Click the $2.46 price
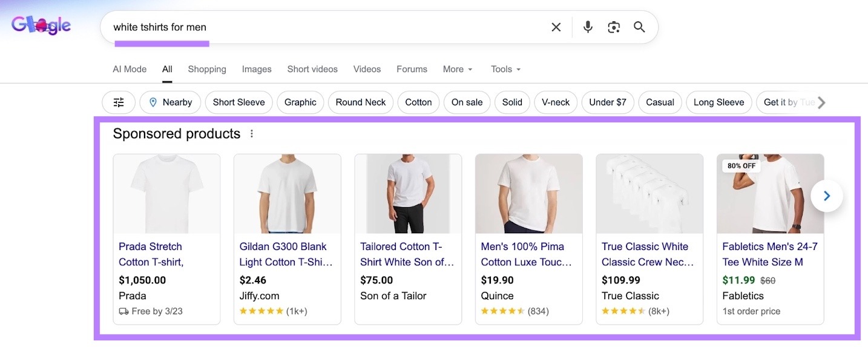 click(253, 280)
